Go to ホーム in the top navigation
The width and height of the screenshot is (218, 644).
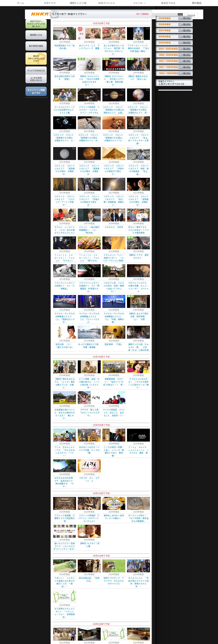tap(21, 3)
